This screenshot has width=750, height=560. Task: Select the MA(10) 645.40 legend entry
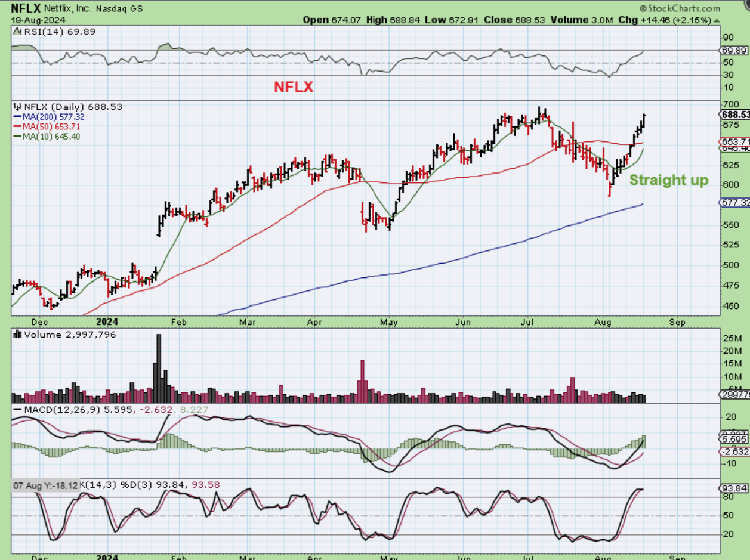tap(46, 137)
